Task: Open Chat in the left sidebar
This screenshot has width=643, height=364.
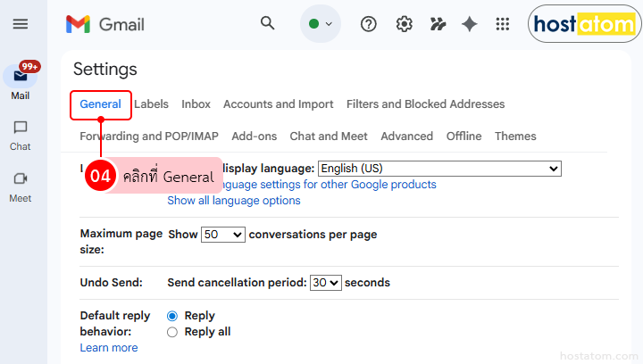Action: (x=20, y=136)
